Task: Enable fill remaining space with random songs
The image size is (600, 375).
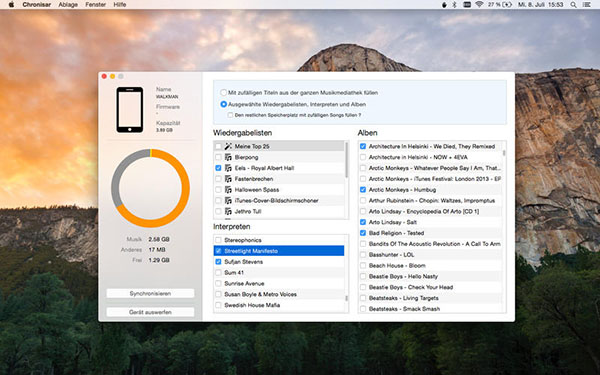Action: pyautogui.click(x=230, y=115)
